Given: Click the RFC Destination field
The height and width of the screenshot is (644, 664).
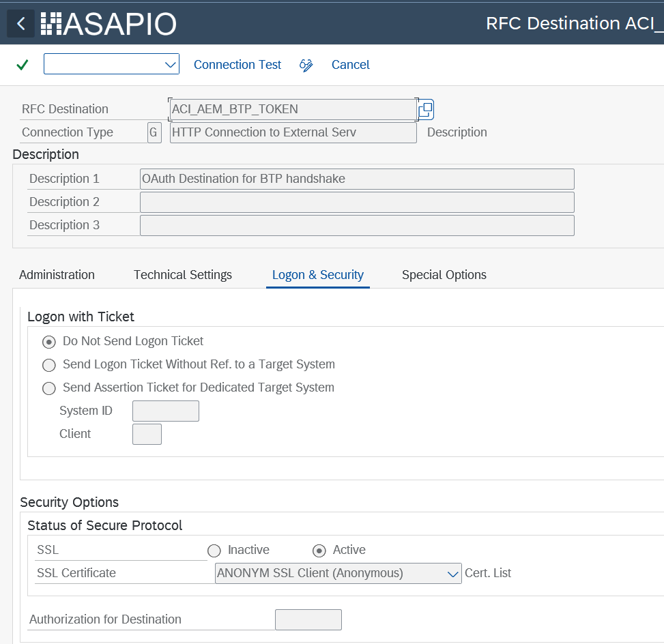Looking at the screenshot, I should coord(293,109).
